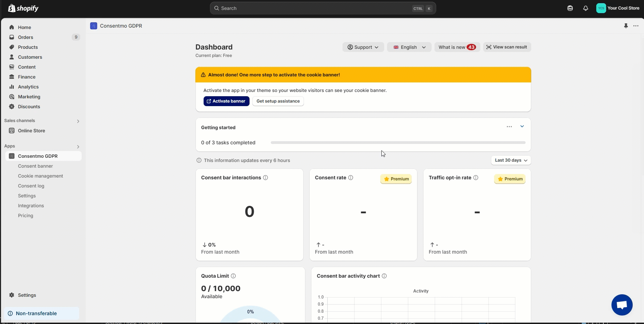Open the Last 30 days date filter

[511, 160]
